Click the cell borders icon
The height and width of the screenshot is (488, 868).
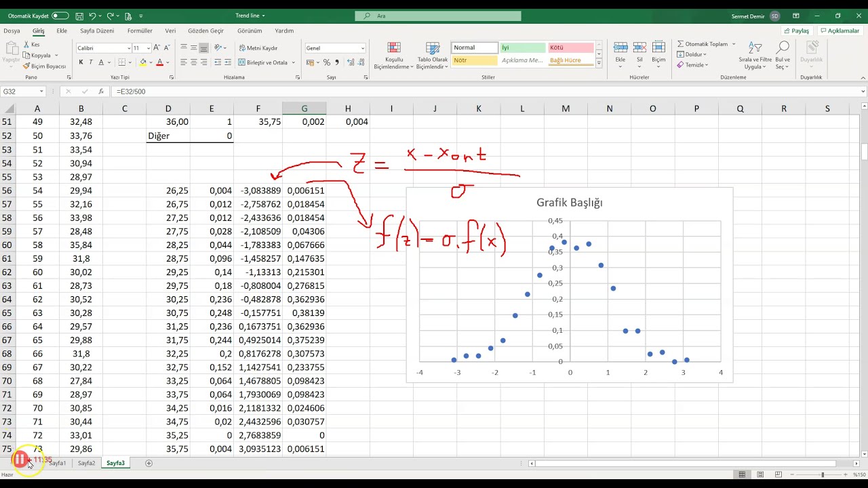click(122, 62)
